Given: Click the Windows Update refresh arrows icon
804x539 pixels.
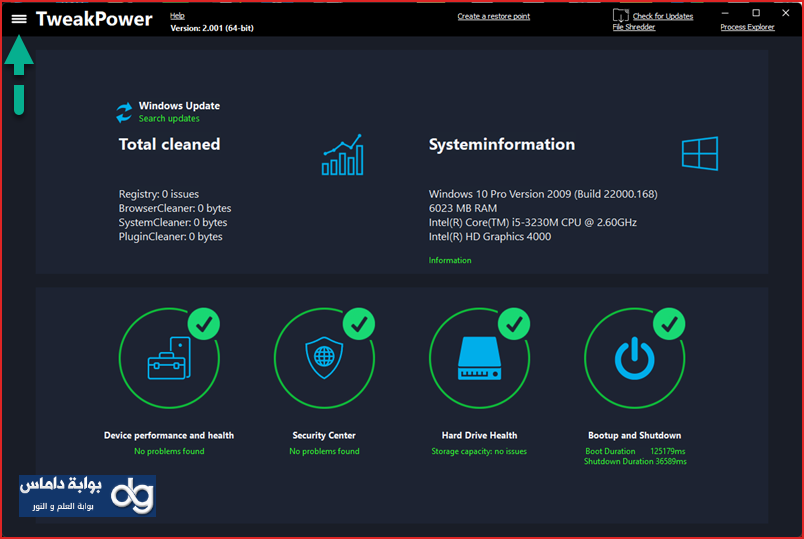Looking at the screenshot, I should tap(124, 113).
